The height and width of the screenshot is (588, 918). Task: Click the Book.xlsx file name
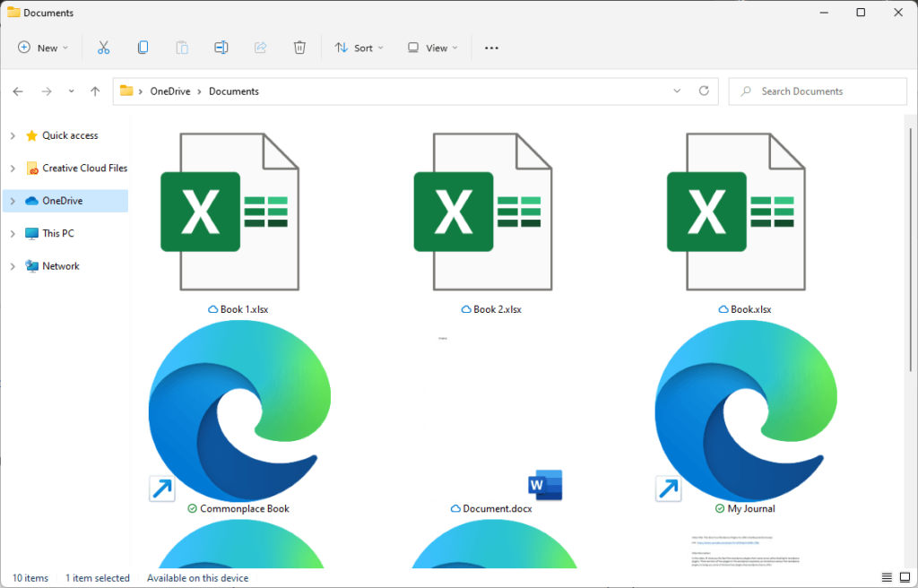coord(750,309)
